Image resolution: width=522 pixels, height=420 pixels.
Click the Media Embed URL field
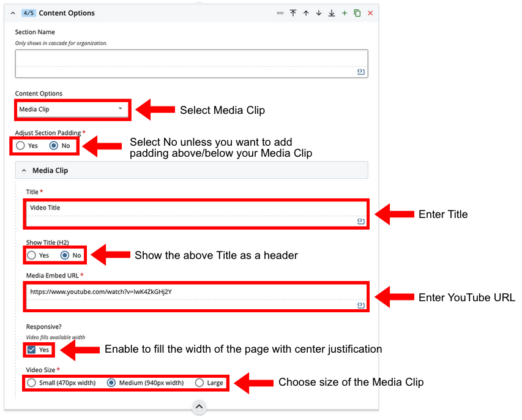[x=196, y=291]
